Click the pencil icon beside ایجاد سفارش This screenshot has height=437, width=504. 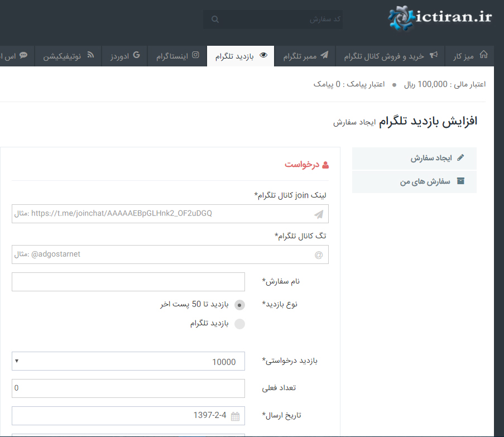point(460,157)
